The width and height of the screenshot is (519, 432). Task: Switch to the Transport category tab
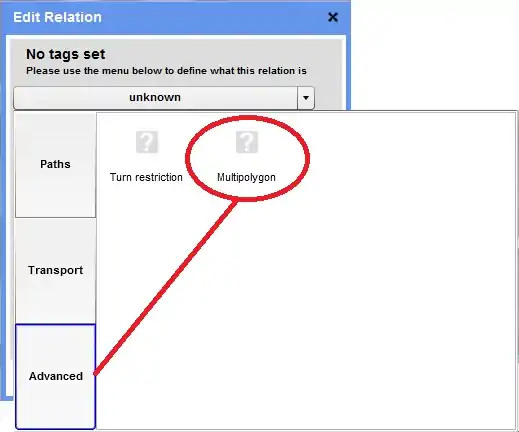[x=55, y=270]
